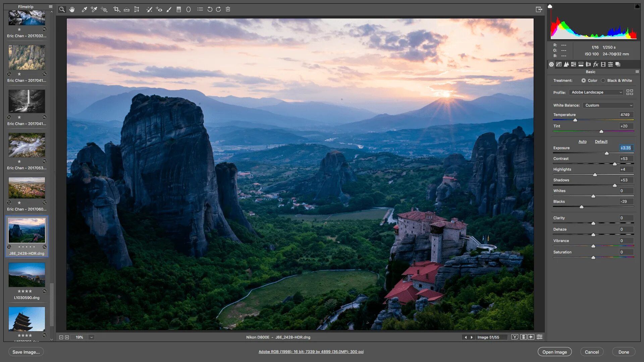The image size is (644, 362).
Task: Open the Lens Corrections panel tab
Action: (588, 64)
